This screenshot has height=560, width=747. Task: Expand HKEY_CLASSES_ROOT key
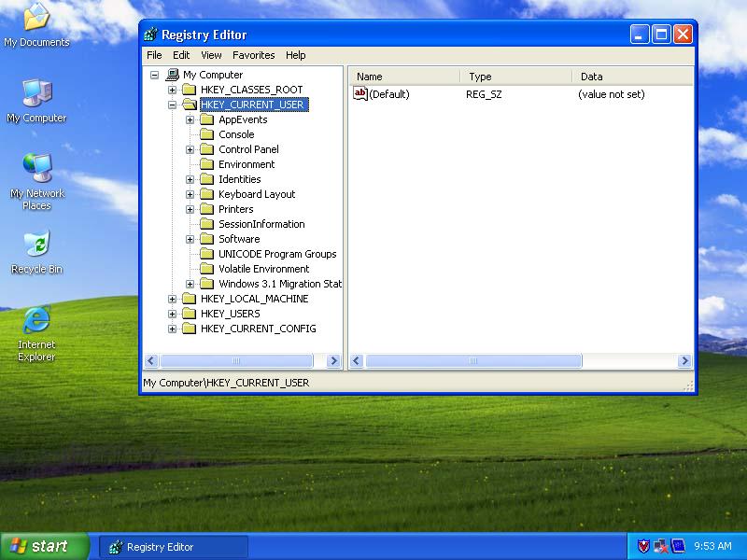172,90
